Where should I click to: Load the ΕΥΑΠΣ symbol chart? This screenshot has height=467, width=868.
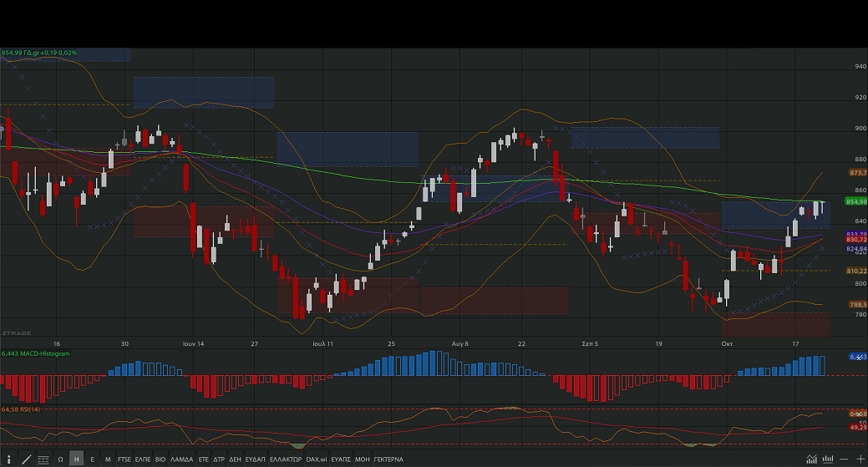341,459
